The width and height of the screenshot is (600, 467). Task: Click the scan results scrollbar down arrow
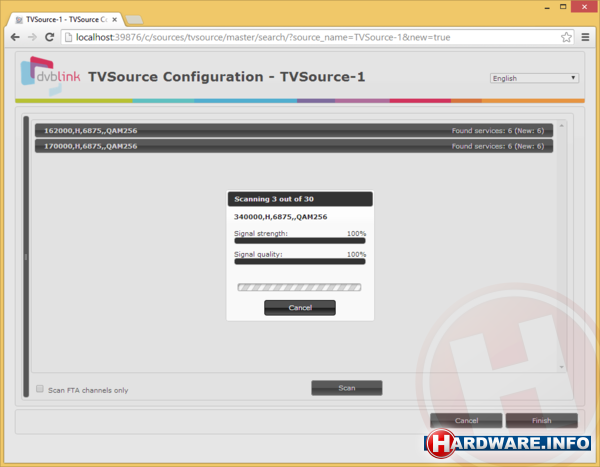point(562,368)
